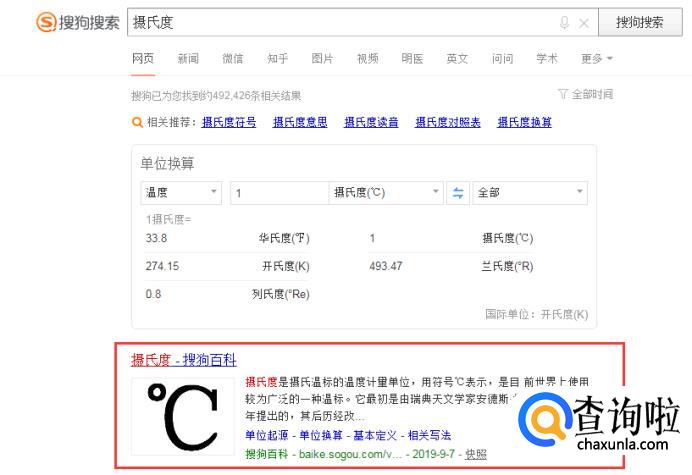Click the funnel filter icon

coord(563,94)
